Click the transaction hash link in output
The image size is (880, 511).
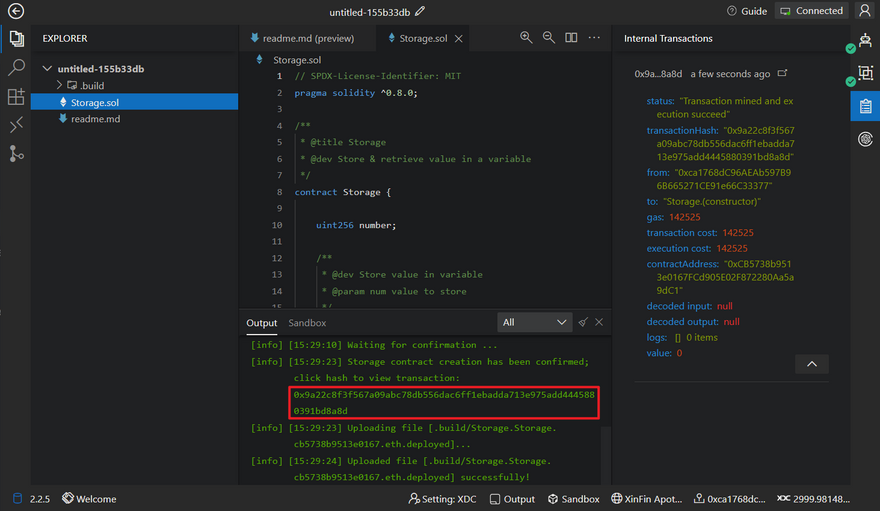tap(444, 403)
